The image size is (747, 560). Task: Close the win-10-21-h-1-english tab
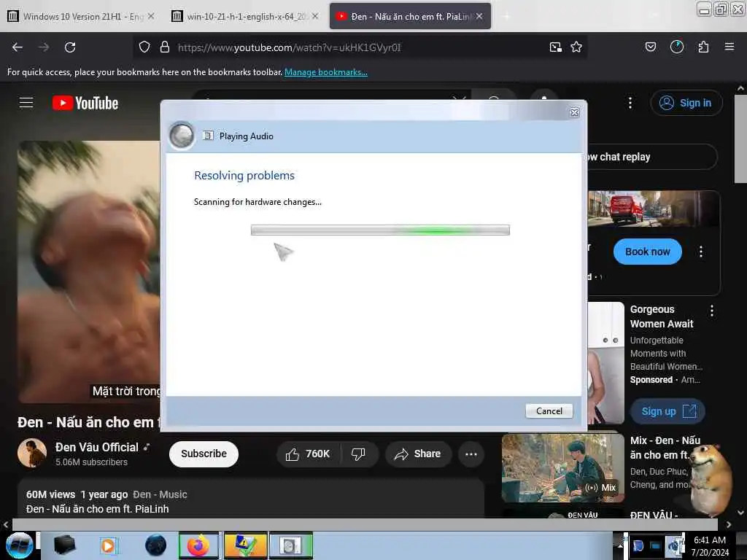pyautogui.click(x=315, y=16)
